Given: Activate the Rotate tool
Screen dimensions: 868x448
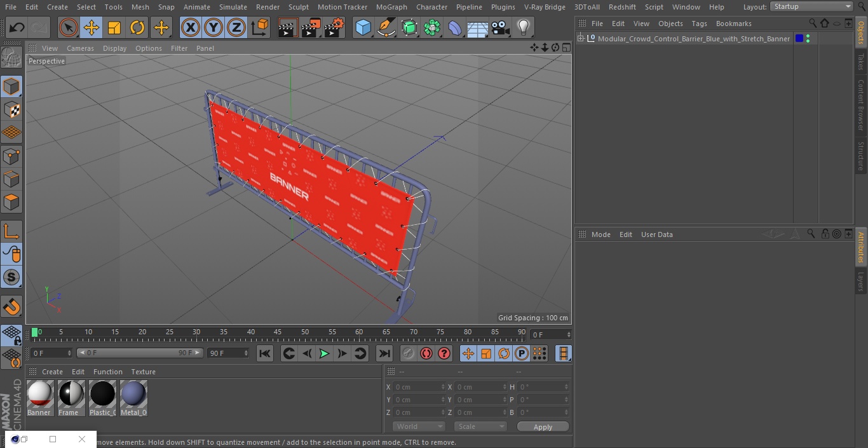Looking at the screenshot, I should [137, 27].
